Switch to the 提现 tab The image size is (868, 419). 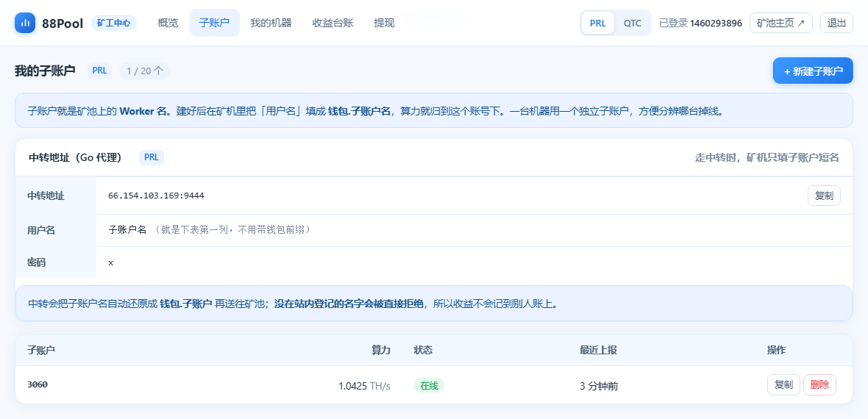[x=384, y=23]
